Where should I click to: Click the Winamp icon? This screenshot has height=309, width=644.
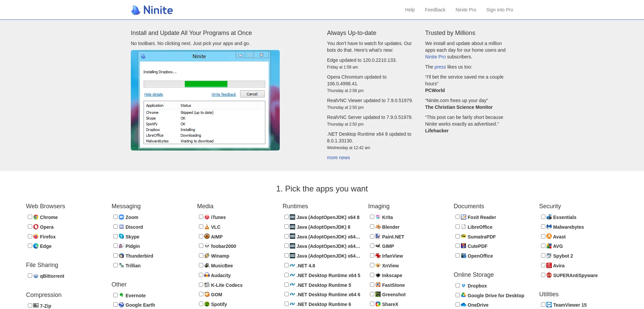(207, 256)
